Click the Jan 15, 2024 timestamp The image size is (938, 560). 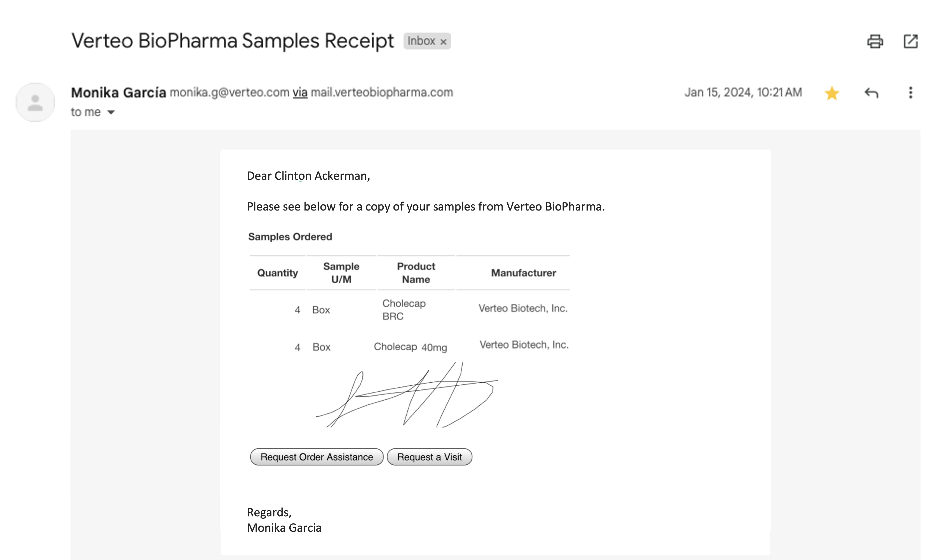(x=743, y=93)
